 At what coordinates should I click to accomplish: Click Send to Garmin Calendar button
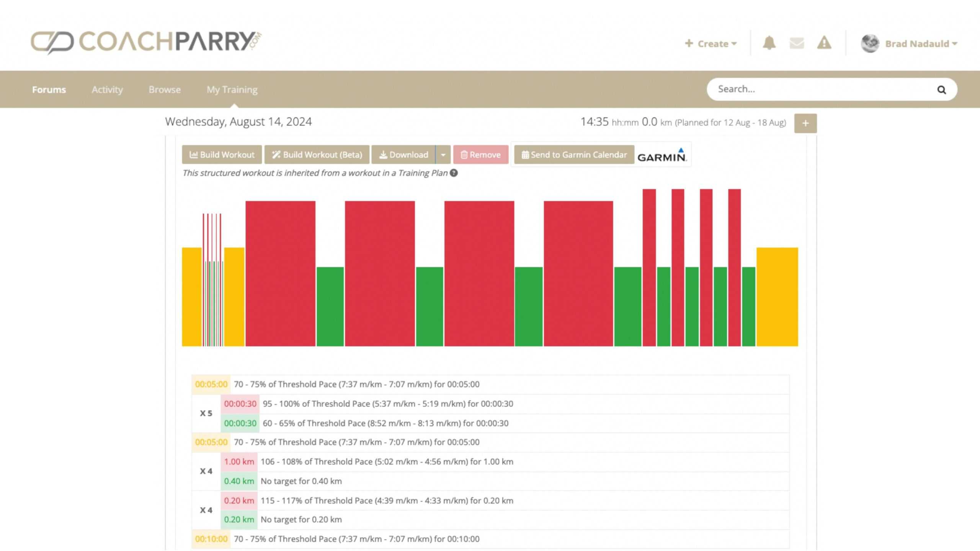(574, 155)
